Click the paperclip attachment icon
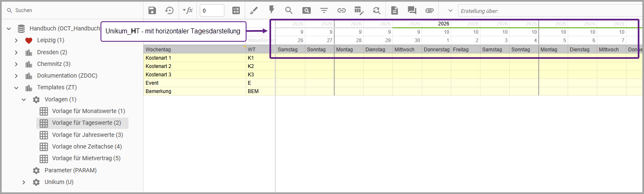 tap(430, 10)
